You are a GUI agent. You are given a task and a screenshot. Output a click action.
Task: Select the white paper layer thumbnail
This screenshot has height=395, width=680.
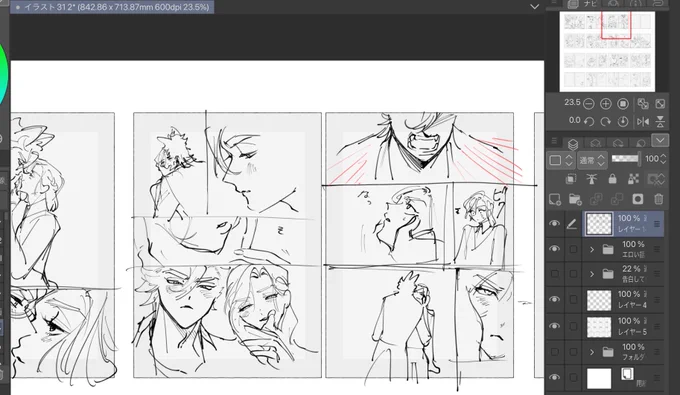599,378
